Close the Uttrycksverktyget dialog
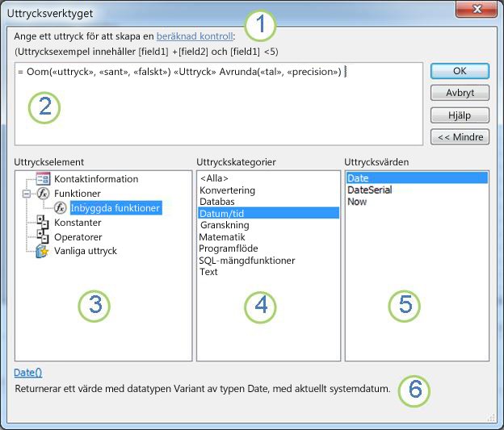This screenshot has width=504, height=430. (477, 10)
